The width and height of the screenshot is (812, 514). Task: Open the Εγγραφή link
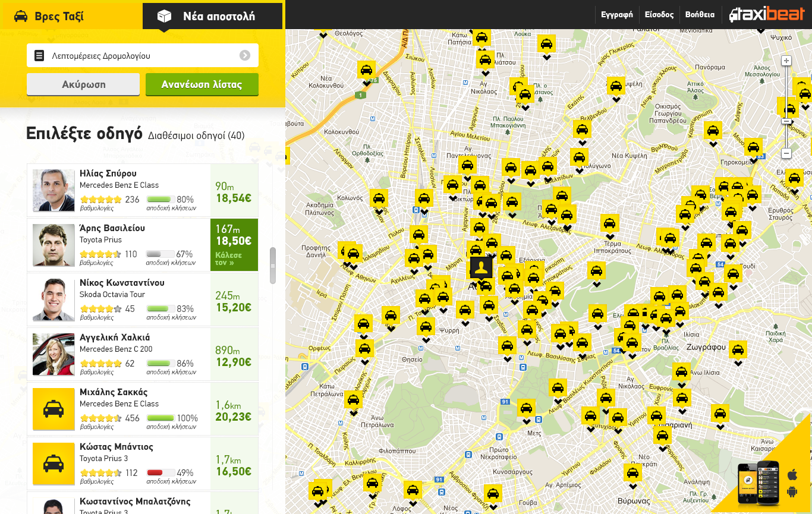(x=616, y=14)
